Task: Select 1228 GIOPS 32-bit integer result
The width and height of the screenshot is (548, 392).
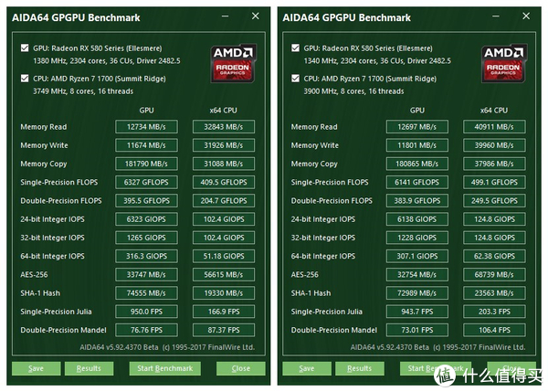Action: point(417,238)
